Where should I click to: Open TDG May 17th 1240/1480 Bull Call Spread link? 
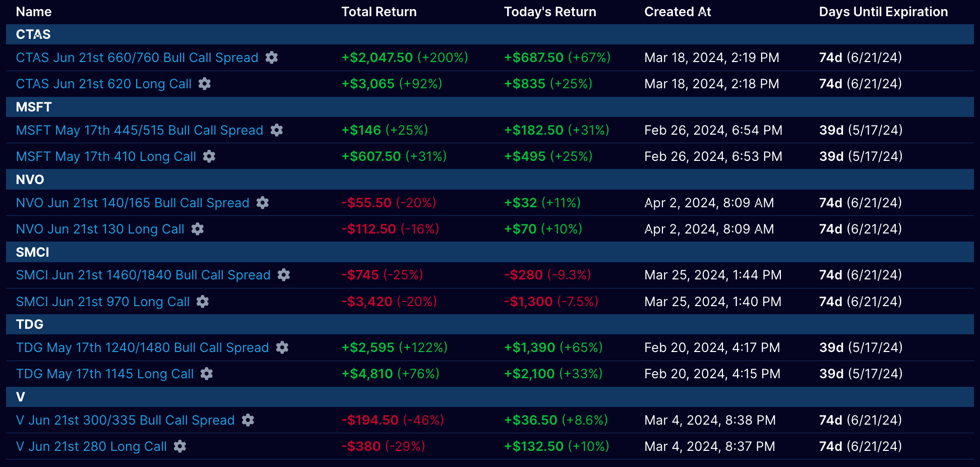(143, 347)
